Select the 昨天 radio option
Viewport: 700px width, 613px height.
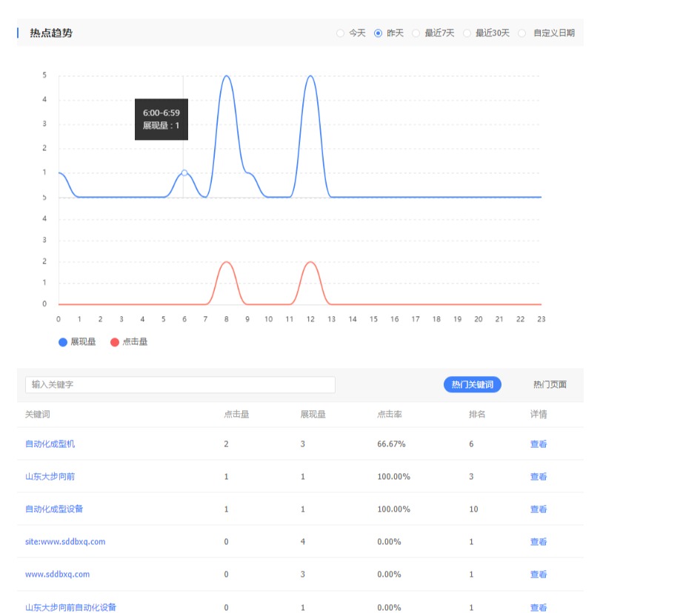pos(378,33)
